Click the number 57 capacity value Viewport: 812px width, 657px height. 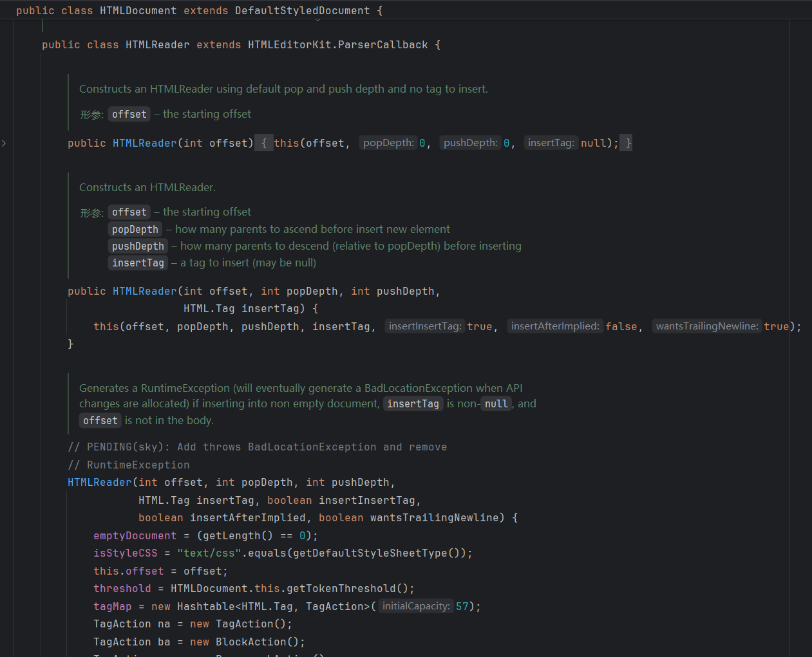462,606
